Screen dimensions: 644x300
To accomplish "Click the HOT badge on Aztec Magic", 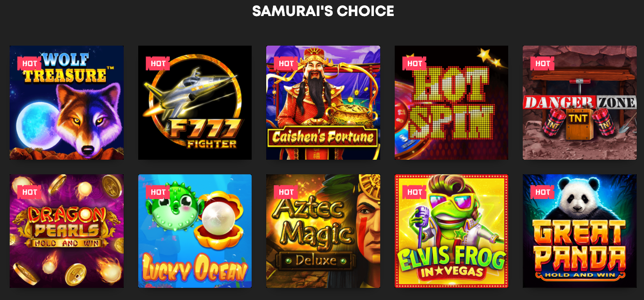I will pos(286,192).
